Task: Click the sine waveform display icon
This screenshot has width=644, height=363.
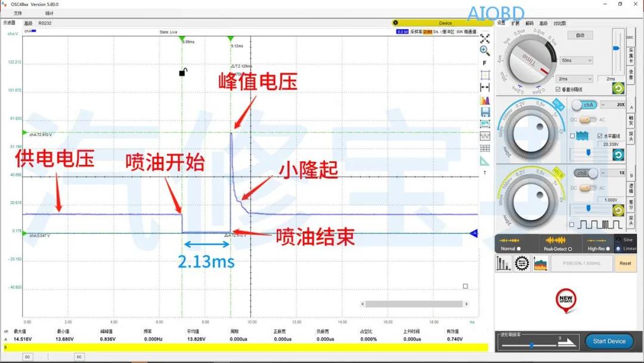Action: 485,136
